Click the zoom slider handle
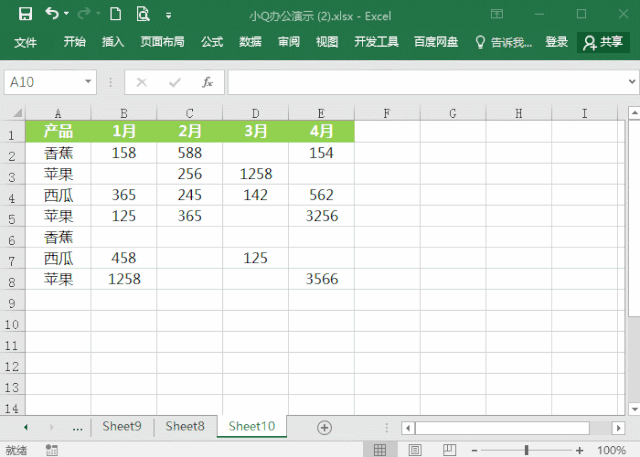Screen dimensions: 640x457 (527, 450)
